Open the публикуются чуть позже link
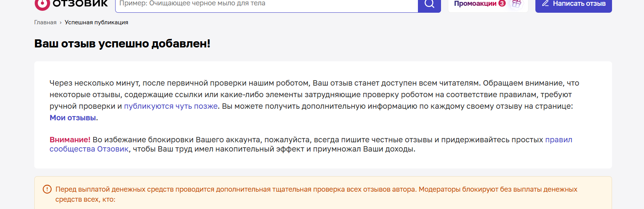 [x=171, y=106]
